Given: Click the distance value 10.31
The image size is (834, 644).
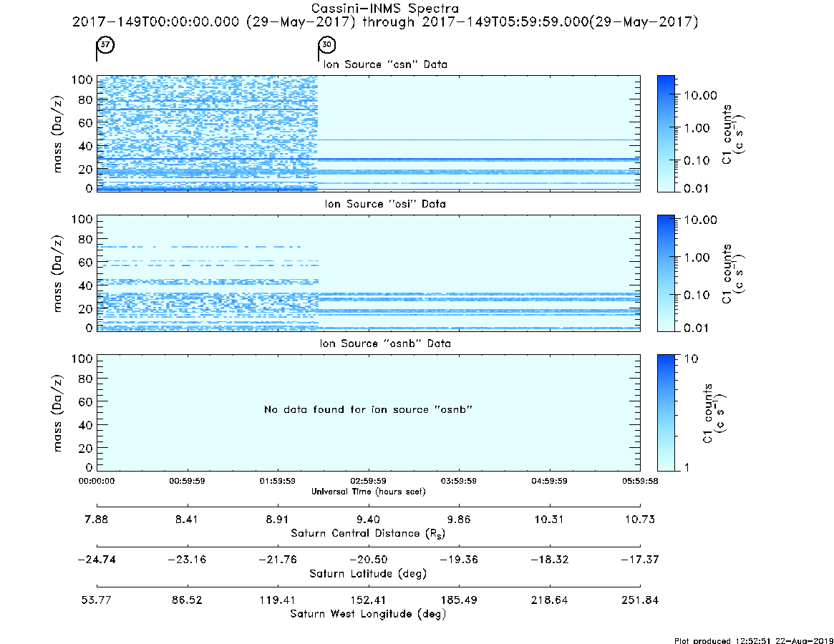Looking at the screenshot, I should point(549,519).
